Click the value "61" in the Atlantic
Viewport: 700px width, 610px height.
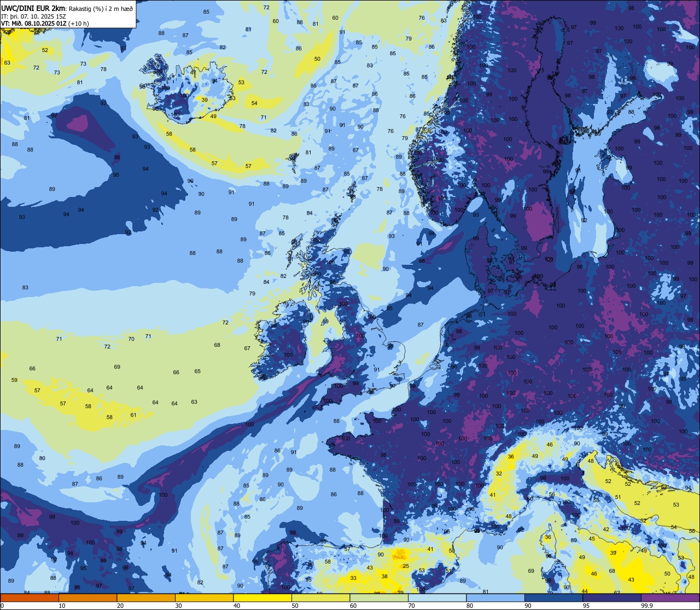coord(133,415)
